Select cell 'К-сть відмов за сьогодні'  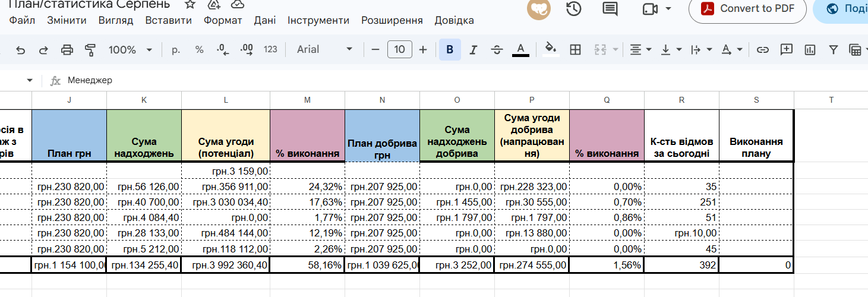tap(681, 135)
